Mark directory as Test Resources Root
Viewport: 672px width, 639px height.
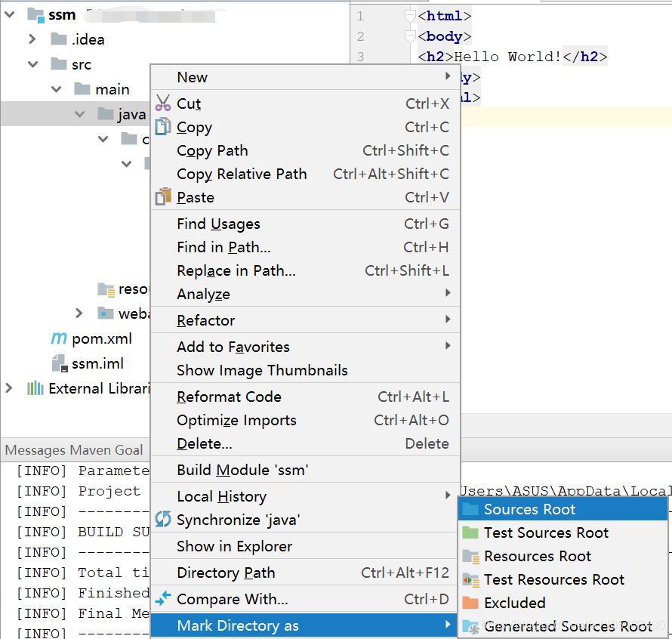coord(563,580)
